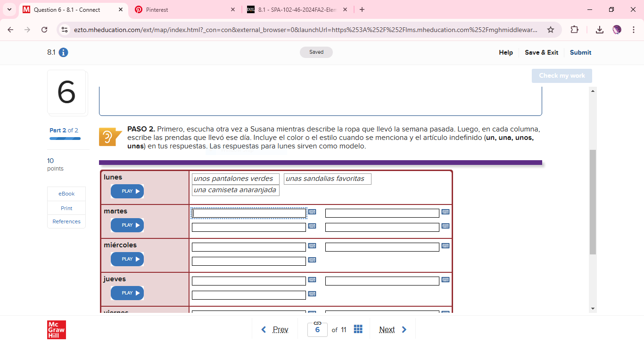Screen dimensions: 644x343
Task: Open the References link
Action: point(66,221)
